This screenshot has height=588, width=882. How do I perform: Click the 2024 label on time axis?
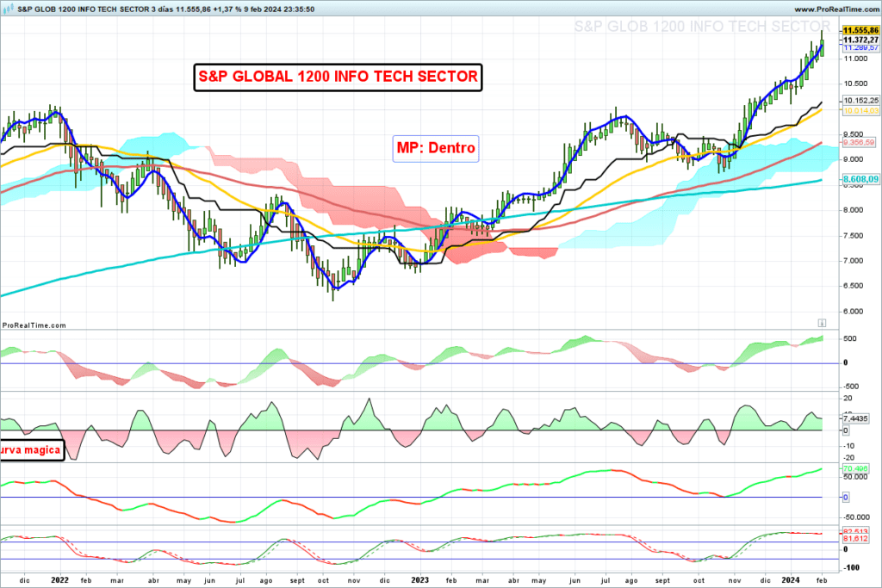[791, 580]
